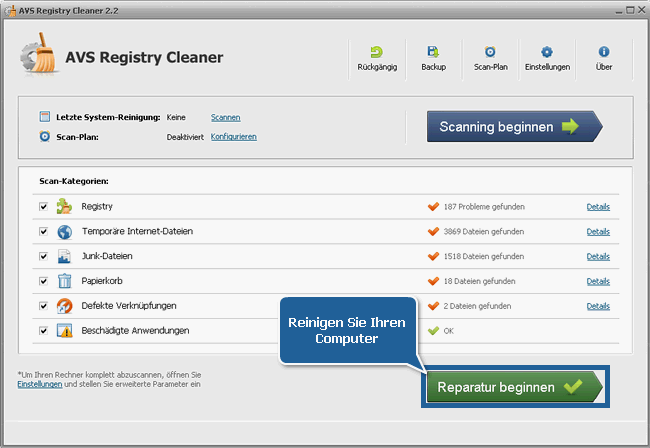Toggle the Beschädigte Anwendungen checkbox
650x448 pixels.
point(43,330)
